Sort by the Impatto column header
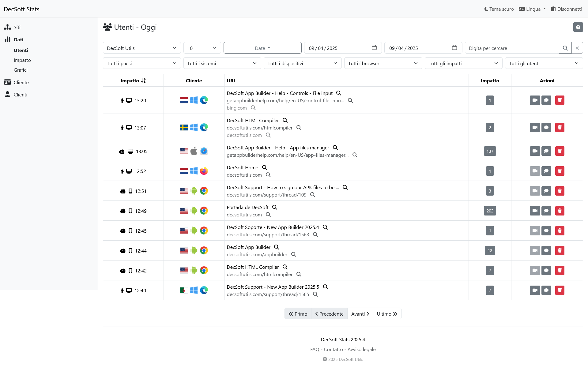This screenshot has height=371, width=588. [x=133, y=81]
